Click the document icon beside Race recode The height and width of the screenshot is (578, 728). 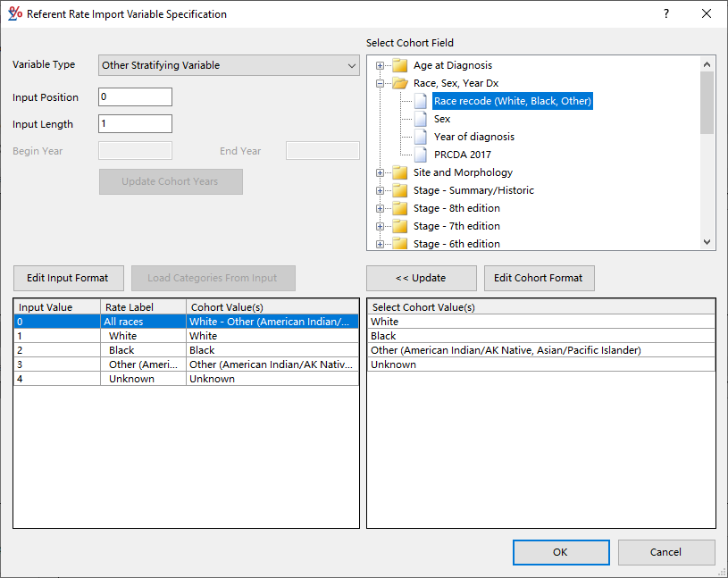tap(420, 100)
